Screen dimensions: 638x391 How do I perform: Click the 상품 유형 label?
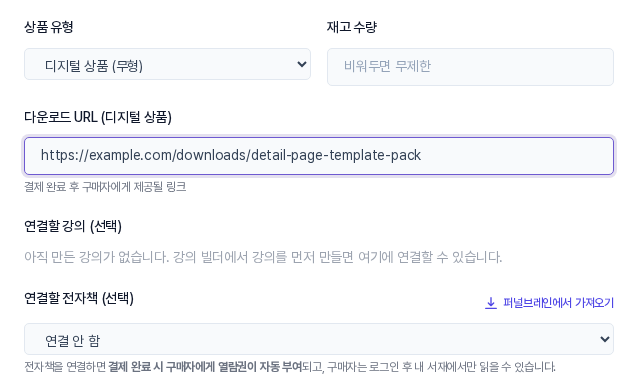tap(49, 27)
